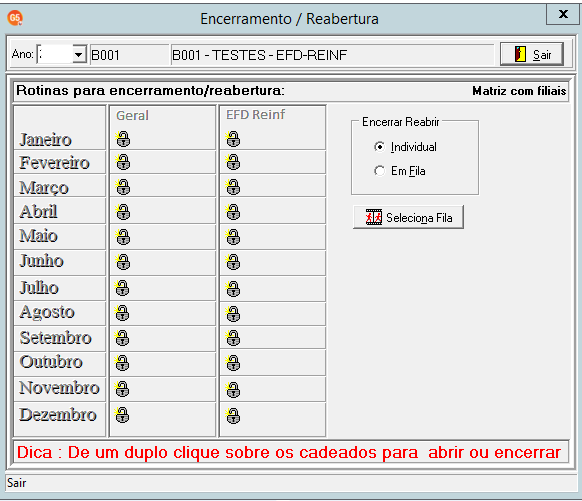582x501 pixels.
Task: Click the Encerrar Reabrir group label
Action: tap(400, 122)
